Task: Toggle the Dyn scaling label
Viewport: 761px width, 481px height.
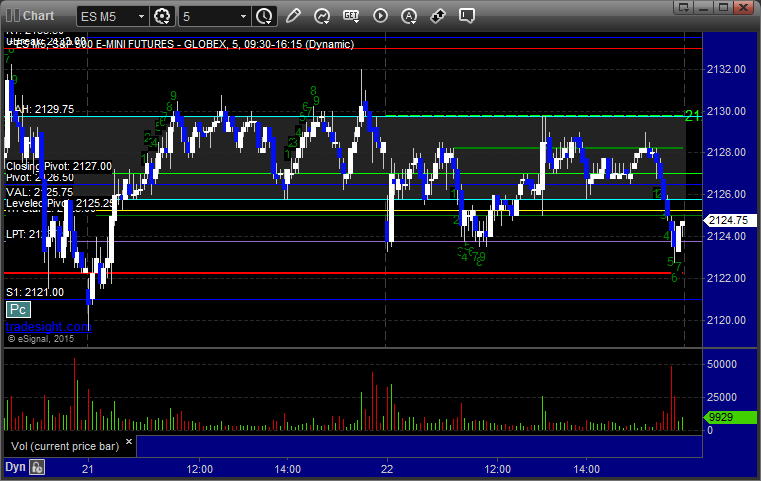Action: 15,467
